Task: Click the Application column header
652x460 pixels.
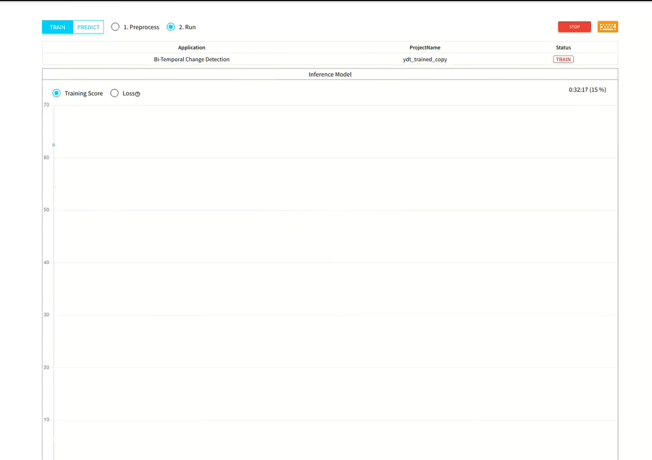Action: (x=191, y=47)
